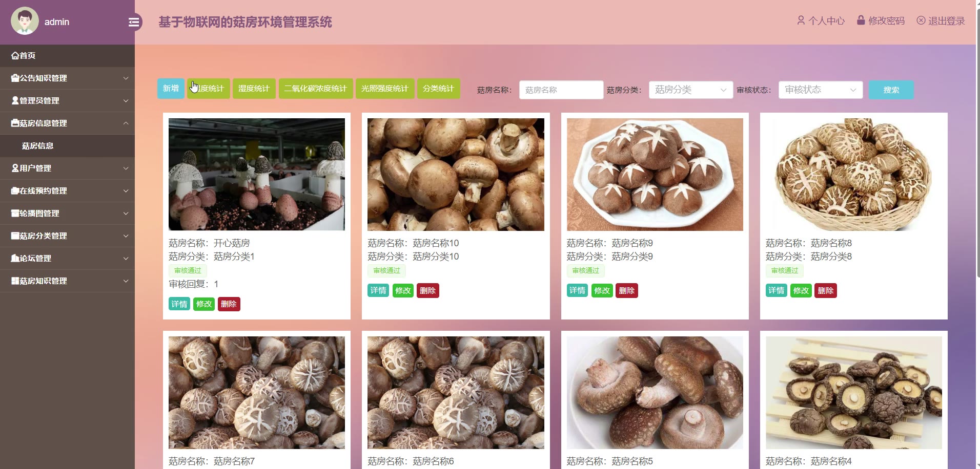This screenshot has width=980, height=469.
Task: Open the 在线预约管理 sidebar menu
Action: 67,191
